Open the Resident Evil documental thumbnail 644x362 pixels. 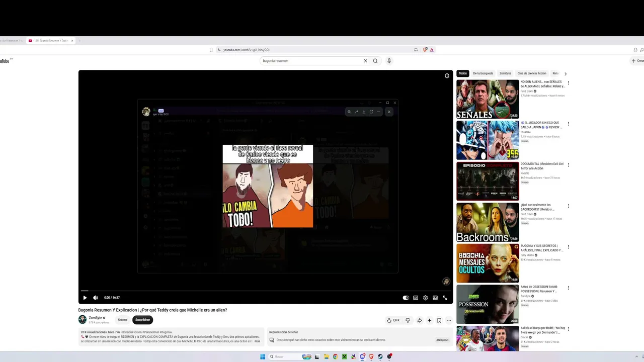click(488, 181)
